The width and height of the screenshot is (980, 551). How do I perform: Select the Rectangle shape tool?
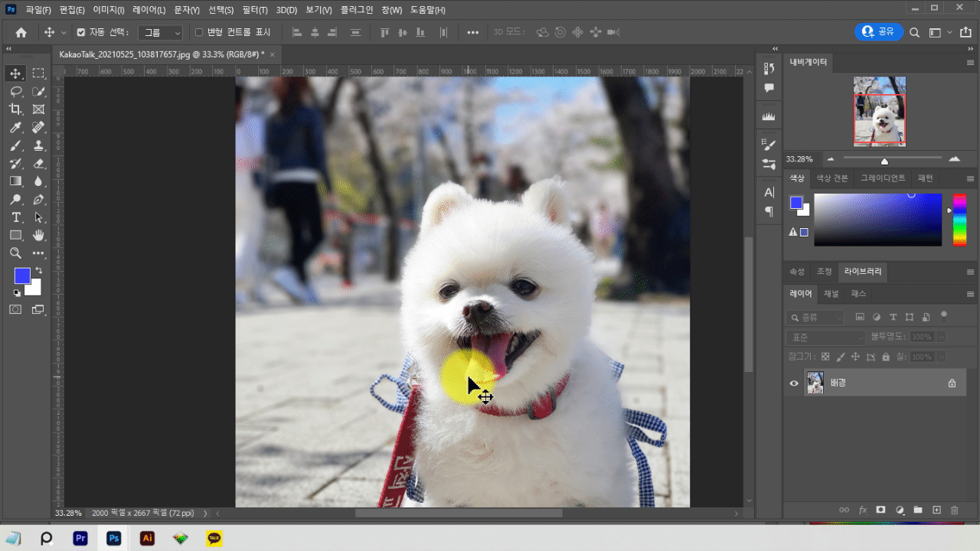pyautogui.click(x=15, y=235)
